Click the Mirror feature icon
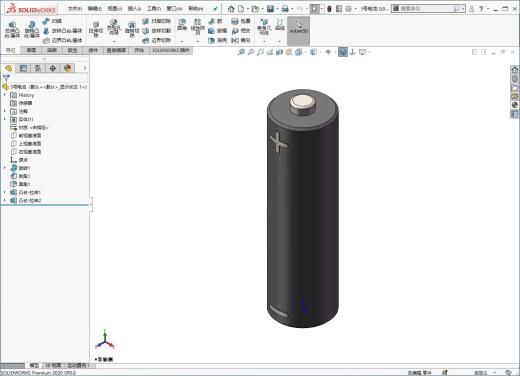Image resolution: width=520 pixels, height=376 pixels. (241, 40)
